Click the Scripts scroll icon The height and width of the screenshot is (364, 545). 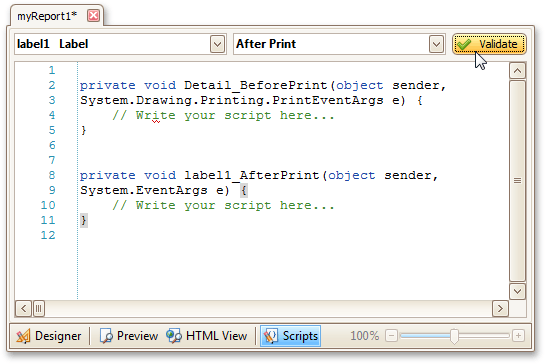[270, 336]
